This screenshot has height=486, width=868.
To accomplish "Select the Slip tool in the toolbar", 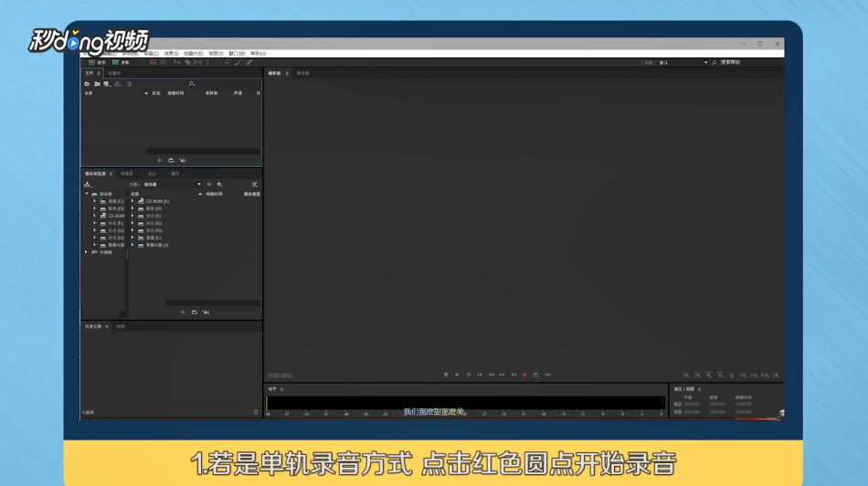I will [197, 62].
